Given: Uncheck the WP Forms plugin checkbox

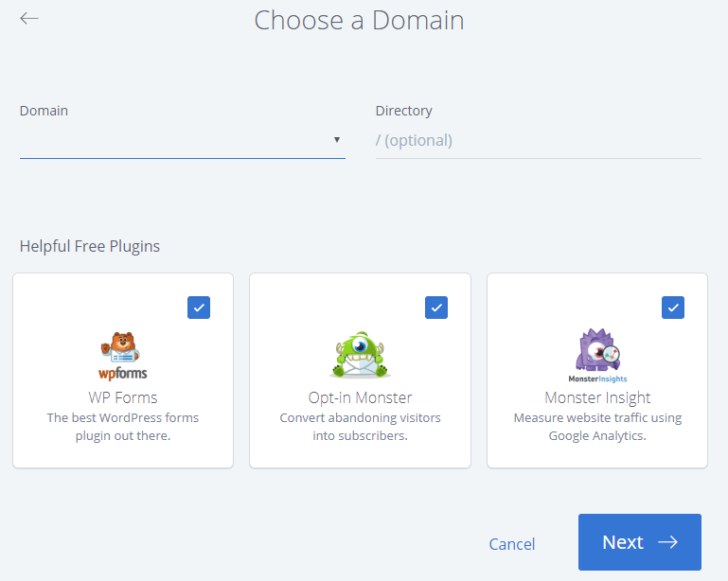Looking at the screenshot, I should pyautogui.click(x=199, y=308).
